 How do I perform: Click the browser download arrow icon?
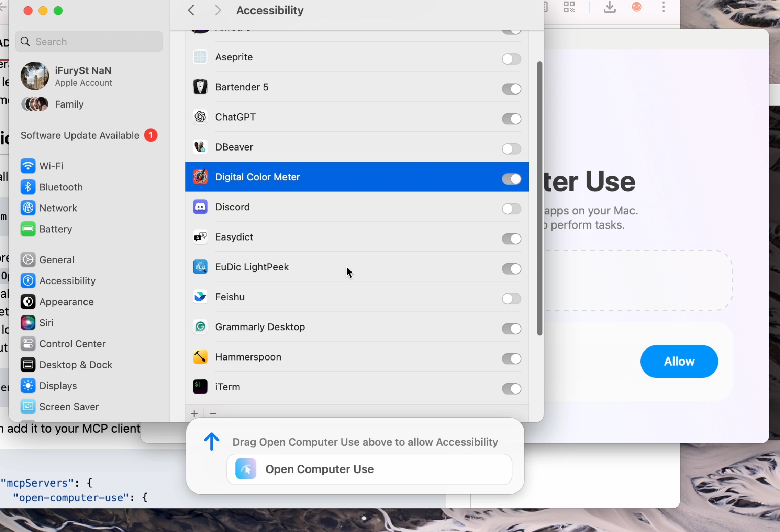click(x=609, y=8)
